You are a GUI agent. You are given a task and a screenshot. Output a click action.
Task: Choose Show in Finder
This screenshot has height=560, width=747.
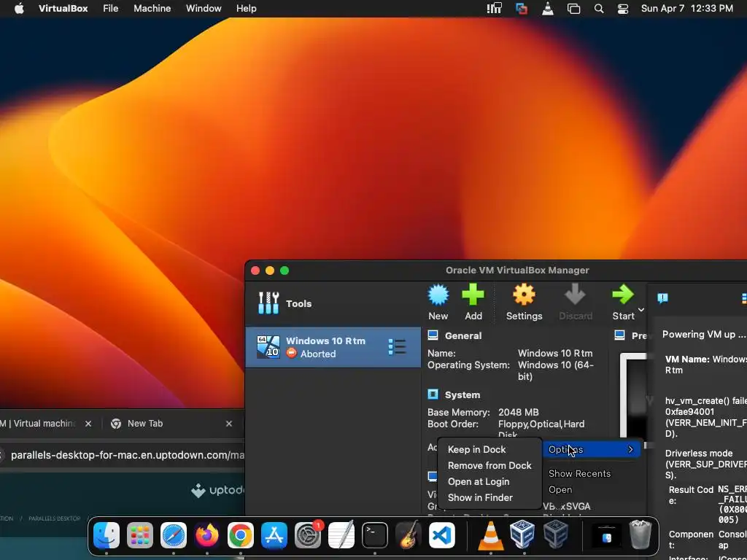click(480, 497)
